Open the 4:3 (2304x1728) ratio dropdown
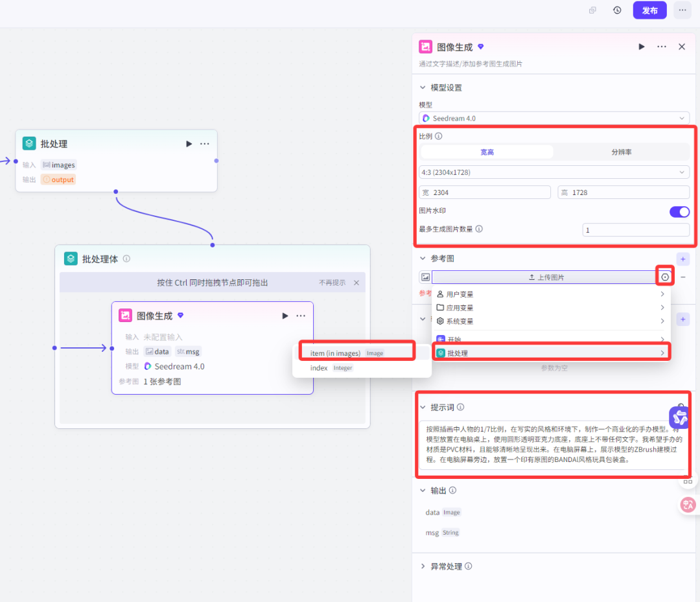Image resolution: width=700 pixels, height=602 pixels. point(554,172)
